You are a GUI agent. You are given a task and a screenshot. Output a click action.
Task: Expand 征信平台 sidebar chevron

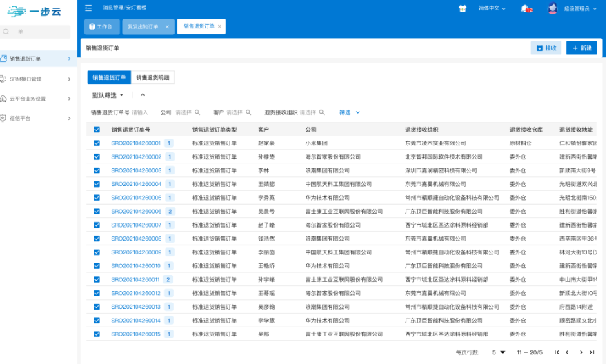click(x=69, y=118)
